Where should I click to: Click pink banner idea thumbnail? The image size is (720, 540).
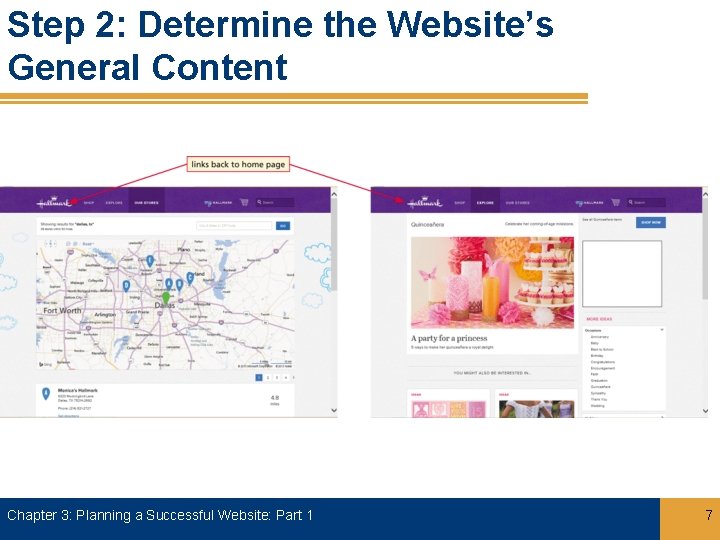[448, 409]
